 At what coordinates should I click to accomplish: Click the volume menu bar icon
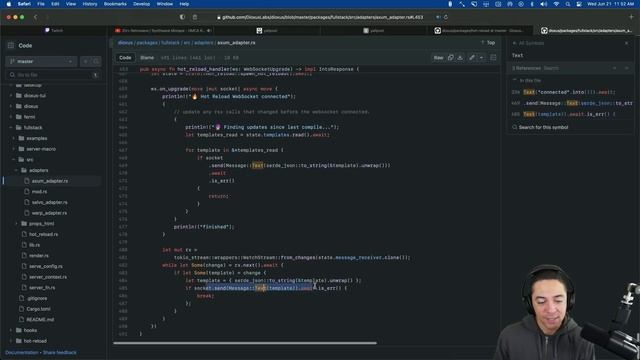point(544,4)
